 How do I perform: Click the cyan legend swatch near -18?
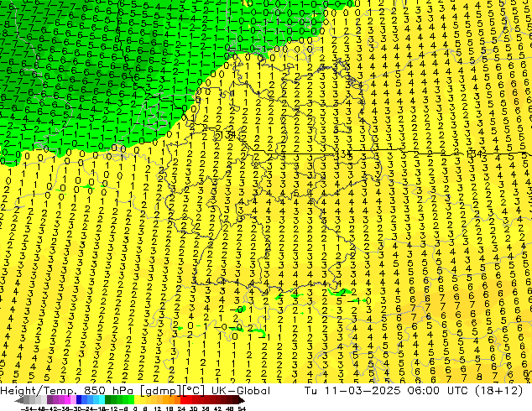point(102,400)
